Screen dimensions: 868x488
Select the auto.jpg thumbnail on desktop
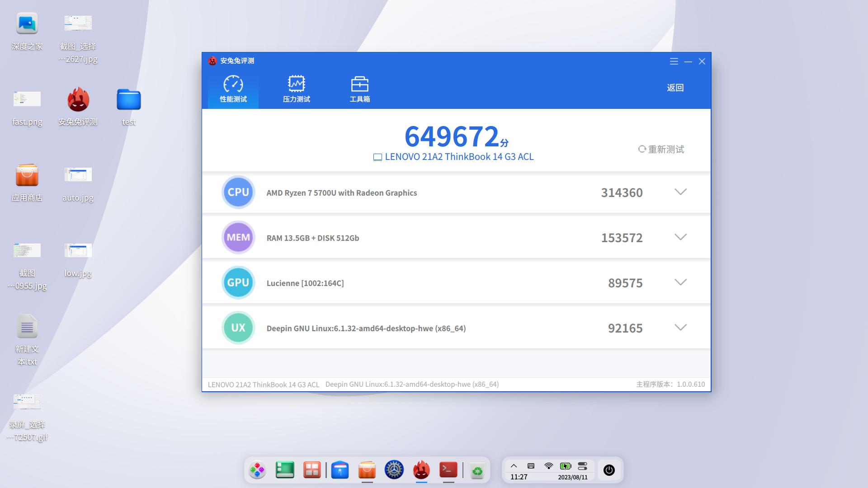coord(78,174)
